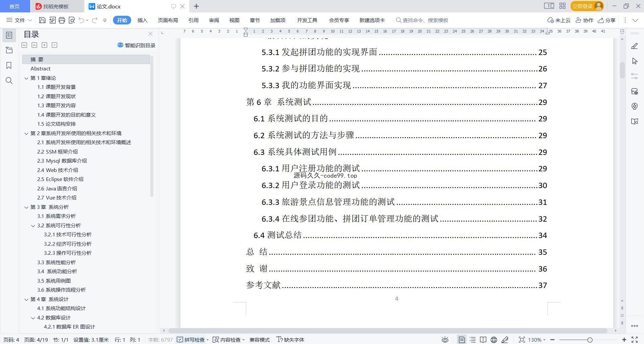Click the 缺失字体 status bar item
644x344 pixels.
290,340
